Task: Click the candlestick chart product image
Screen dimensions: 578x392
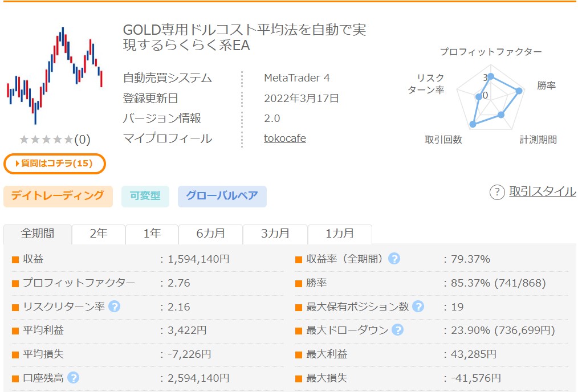Action: pyautogui.click(x=55, y=75)
